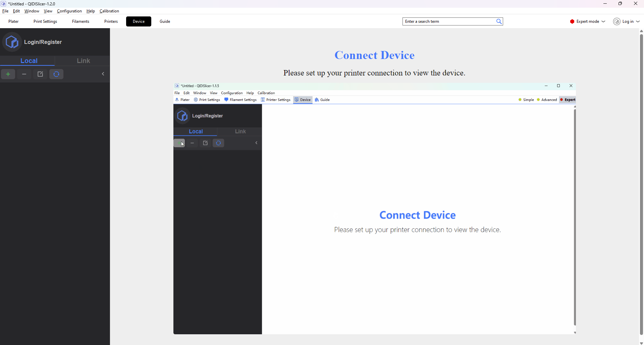Add a new printer with the plus icon
Screen dimensions: 644x345
pos(8,74)
